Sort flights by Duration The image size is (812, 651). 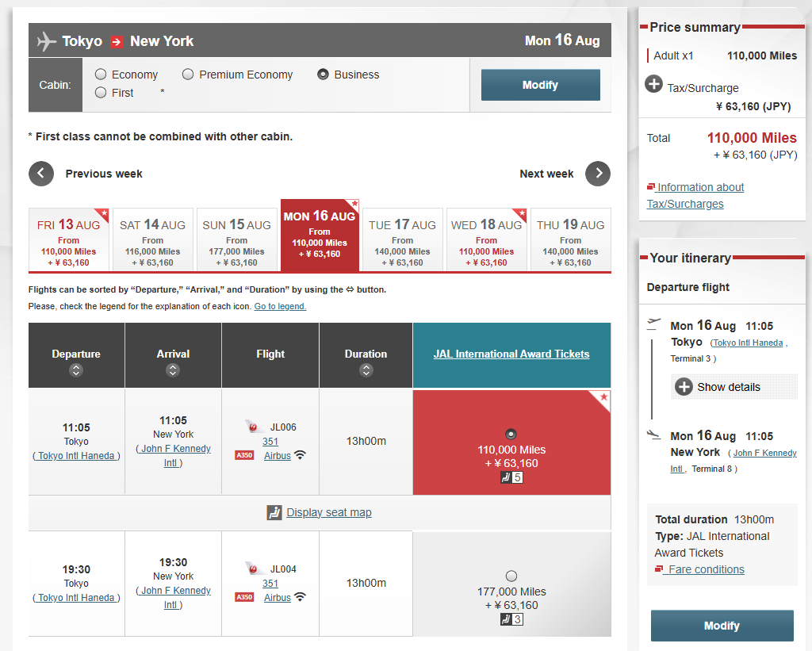(366, 370)
